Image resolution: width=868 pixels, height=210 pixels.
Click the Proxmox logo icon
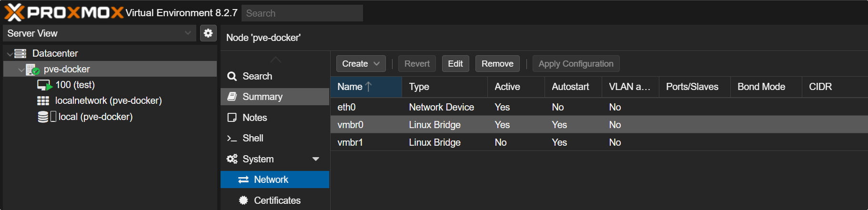point(14,12)
